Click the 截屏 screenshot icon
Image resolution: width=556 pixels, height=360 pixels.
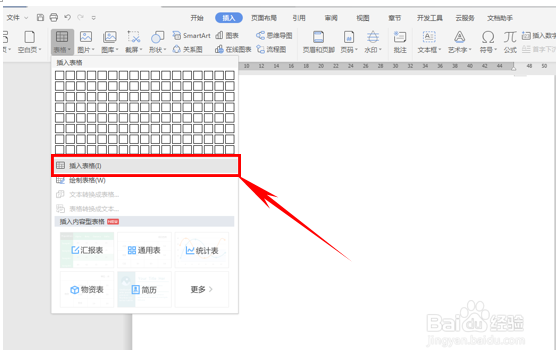coord(134,37)
